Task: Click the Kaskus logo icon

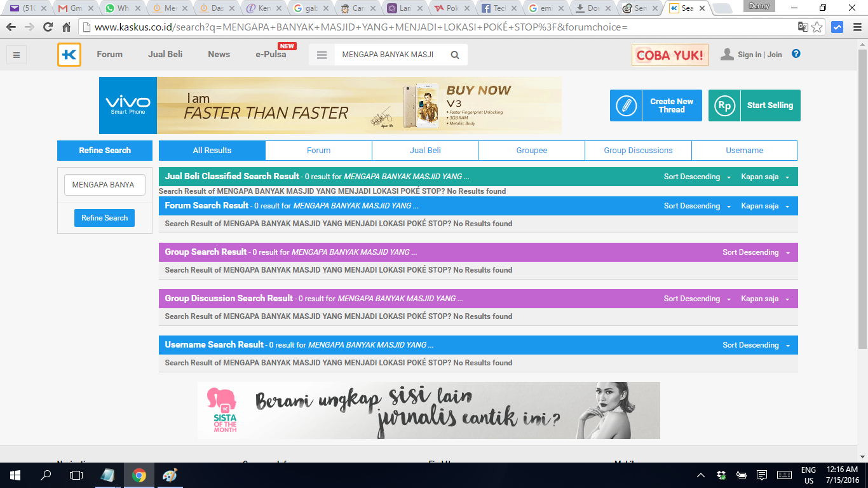Action: coord(69,55)
